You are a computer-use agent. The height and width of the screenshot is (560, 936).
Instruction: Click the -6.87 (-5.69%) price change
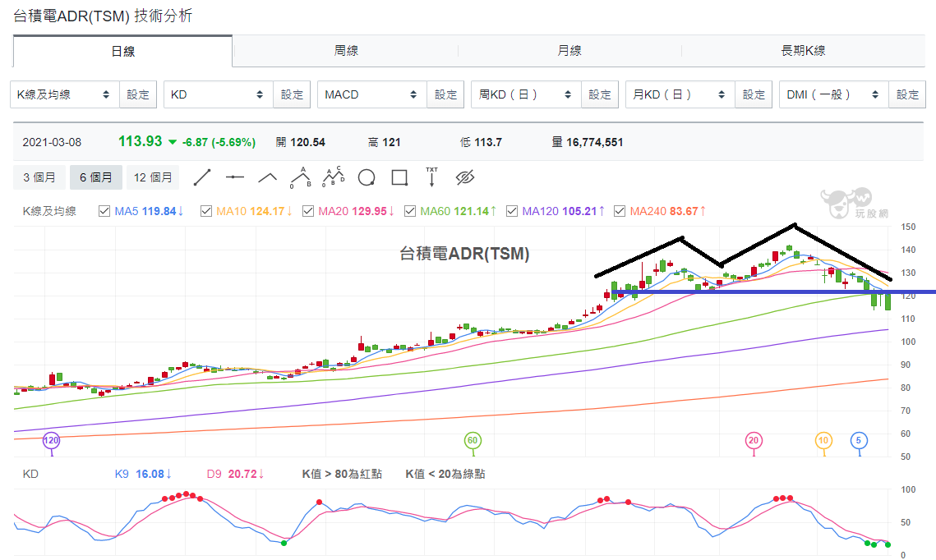click(219, 143)
